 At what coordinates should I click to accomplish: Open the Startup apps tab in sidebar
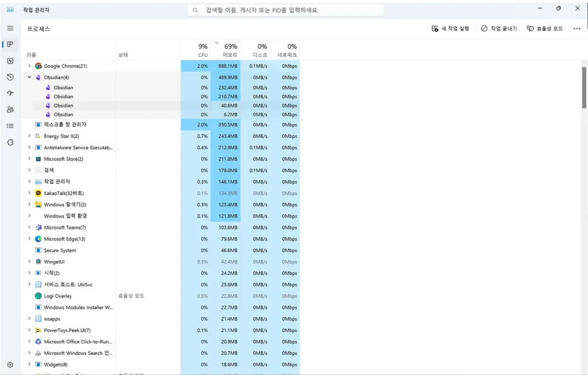pyautogui.click(x=10, y=93)
